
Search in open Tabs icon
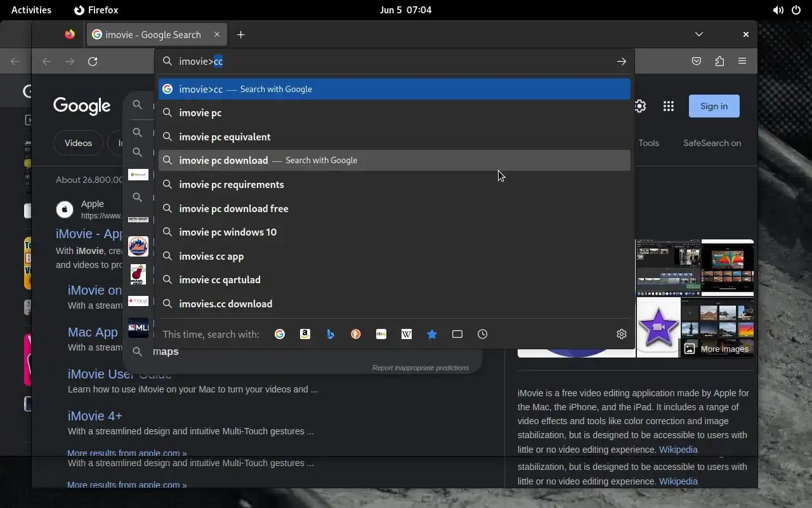[457, 334]
